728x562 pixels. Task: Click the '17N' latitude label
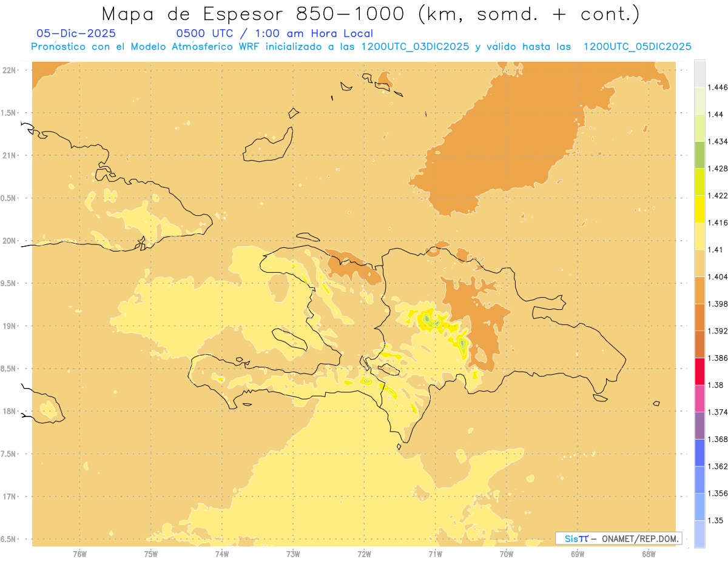tap(10, 497)
